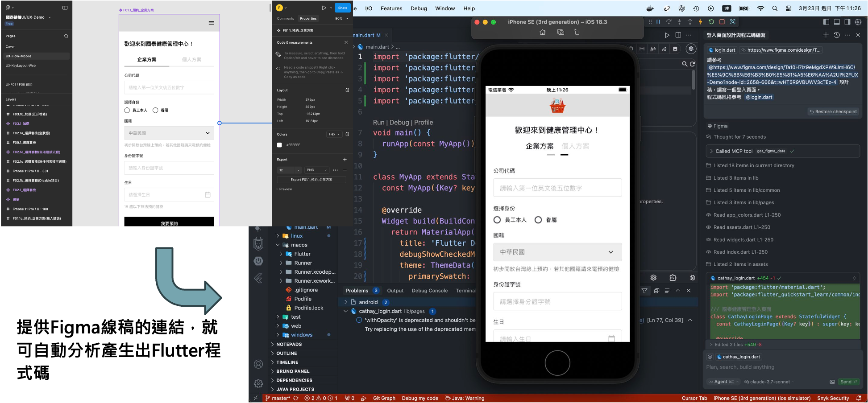Click the Send button in chat
This screenshot has height=403, width=868.
pos(848,382)
